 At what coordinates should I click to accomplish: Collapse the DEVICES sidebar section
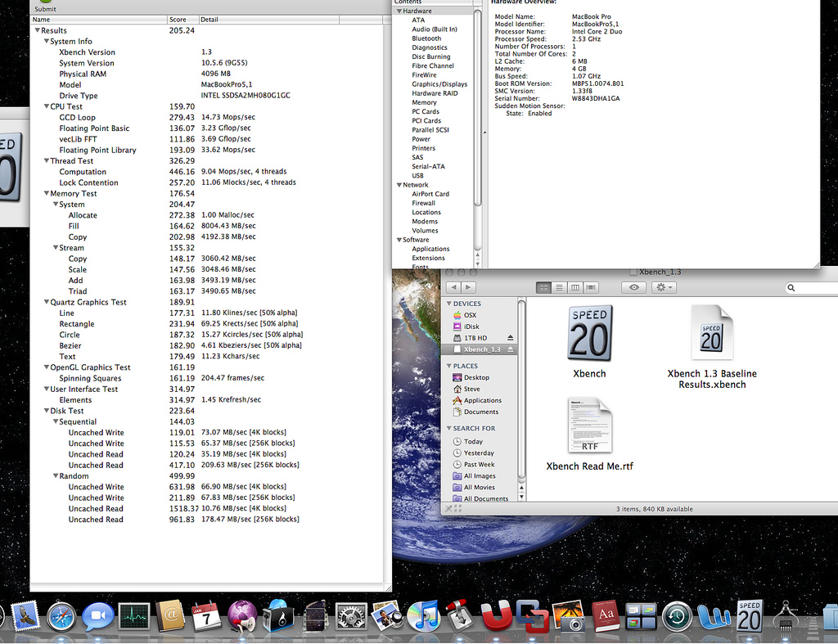[x=448, y=304]
